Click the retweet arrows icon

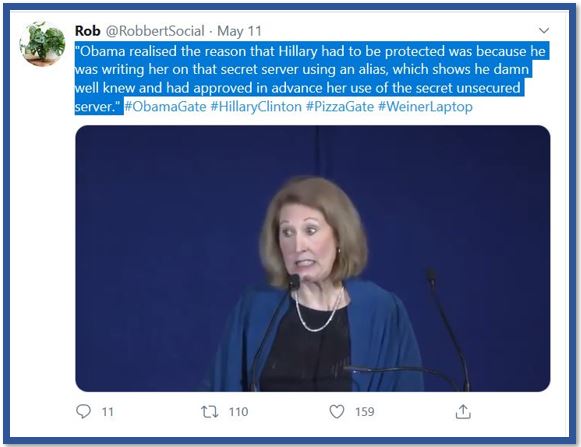209,411
